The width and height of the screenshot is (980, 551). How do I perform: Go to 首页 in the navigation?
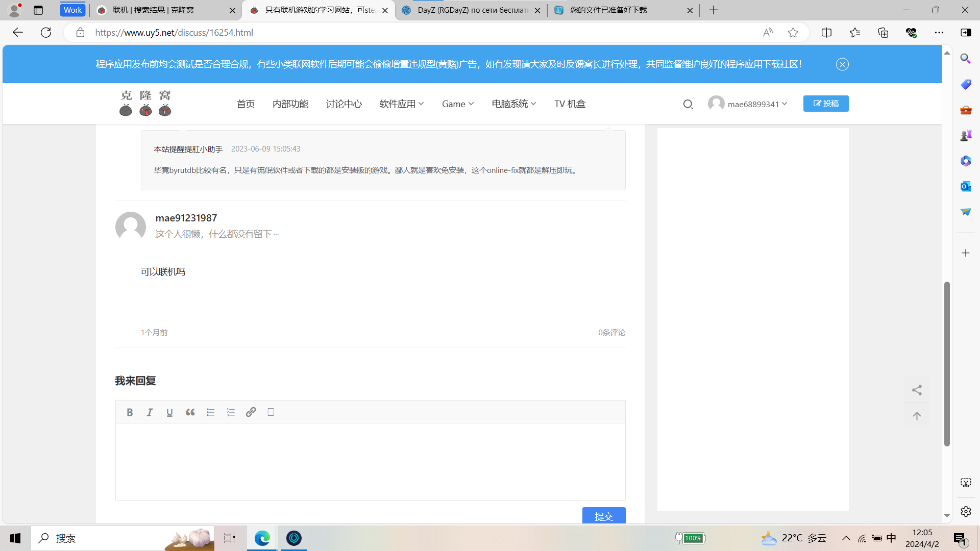(246, 104)
